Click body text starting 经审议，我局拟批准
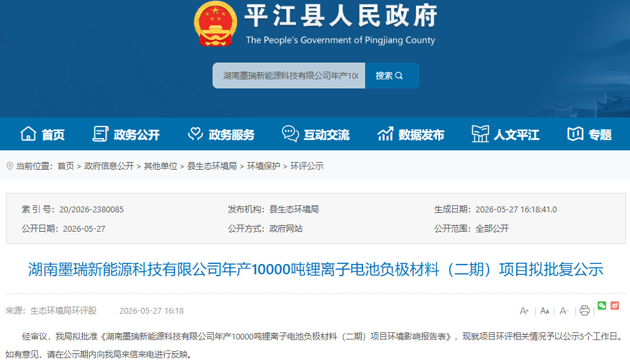 click(321, 337)
